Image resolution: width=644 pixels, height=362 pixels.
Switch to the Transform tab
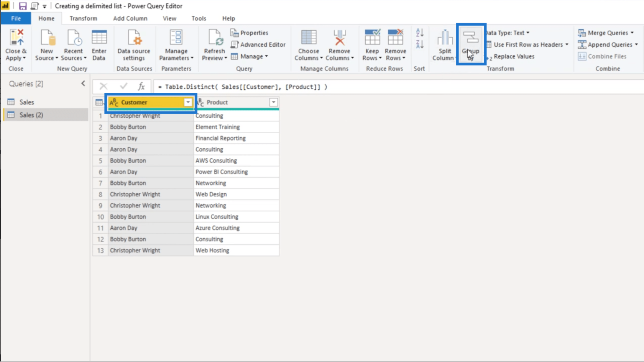click(x=83, y=18)
